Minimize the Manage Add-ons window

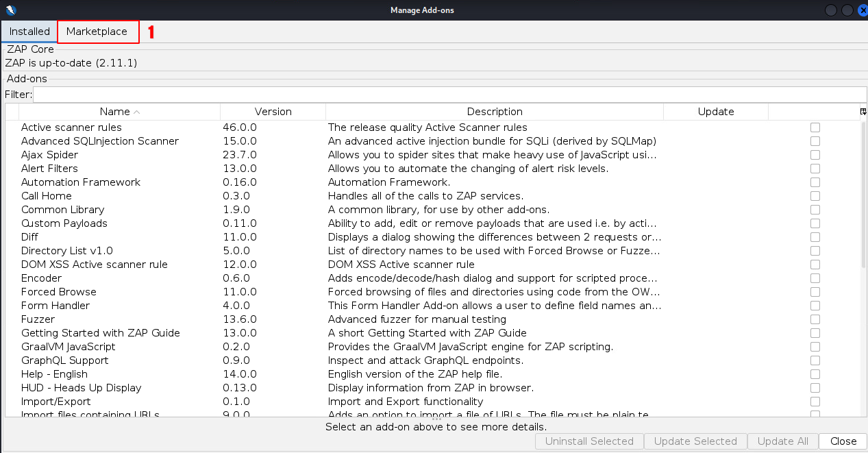pos(831,10)
